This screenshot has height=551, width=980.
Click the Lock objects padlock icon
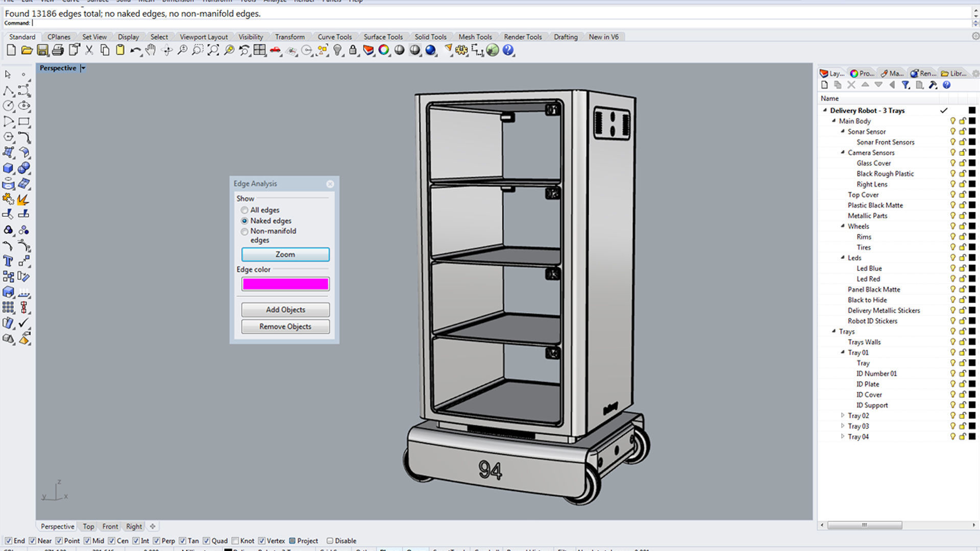(353, 50)
